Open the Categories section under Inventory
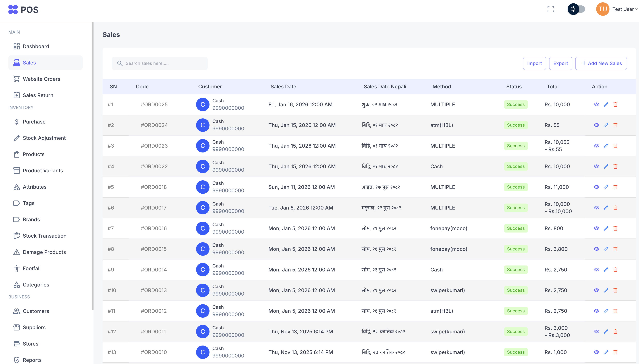This screenshot has width=639, height=364. click(36, 284)
